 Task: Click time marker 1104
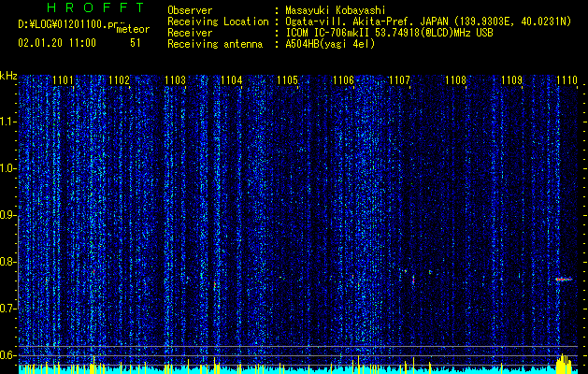(232, 80)
